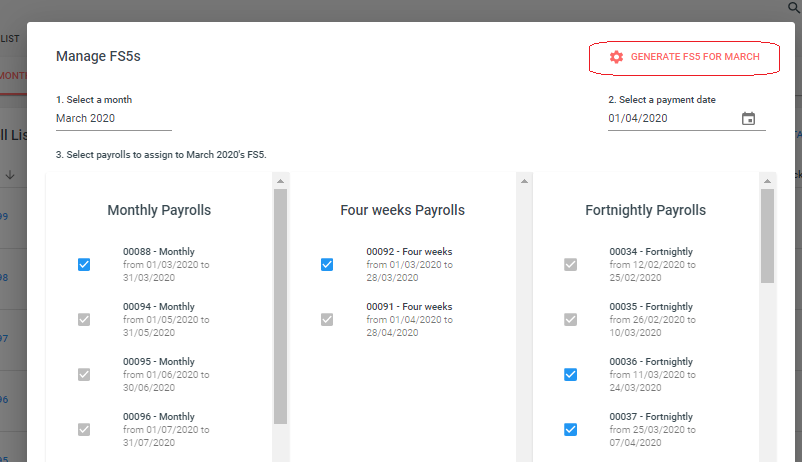Open the payment date calendar picker icon
This screenshot has height=462, width=802.
(x=748, y=119)
